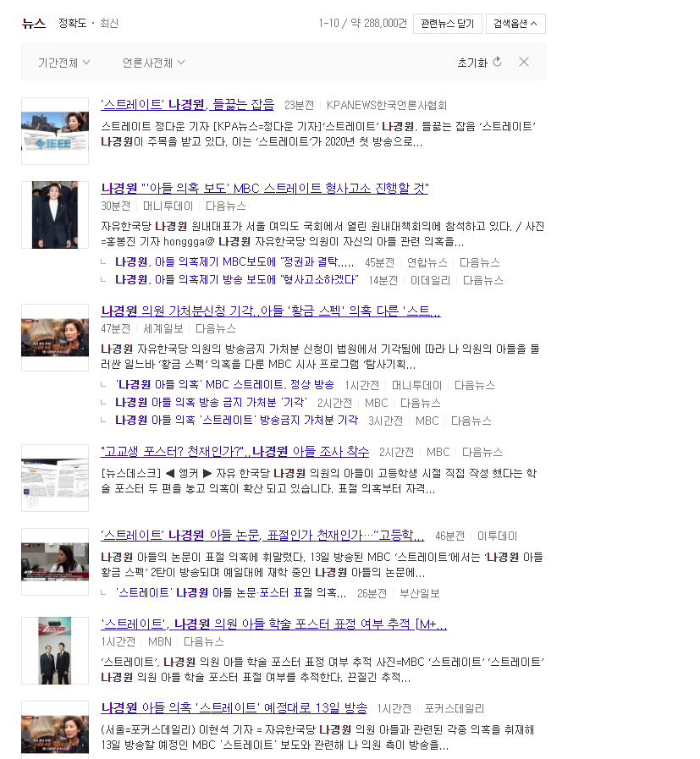Click 다음뉴스 link beside 세계일보
Image resolution: width=700 pixels, height=759 pixels.
tap(216, 328)
